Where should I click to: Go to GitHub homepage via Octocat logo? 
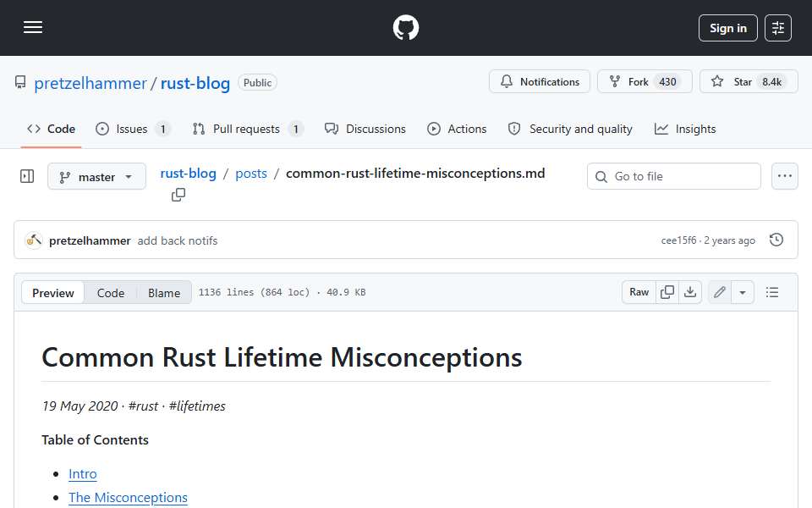(405, 27)
